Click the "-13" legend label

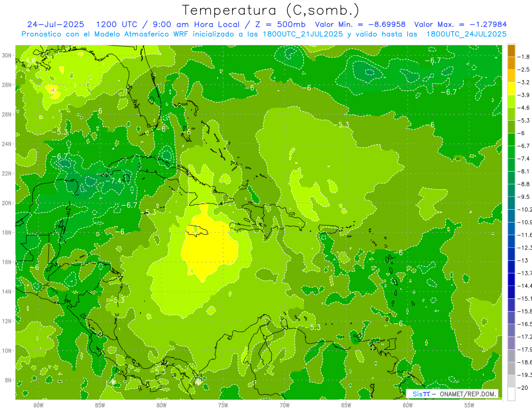click(523, 260)
